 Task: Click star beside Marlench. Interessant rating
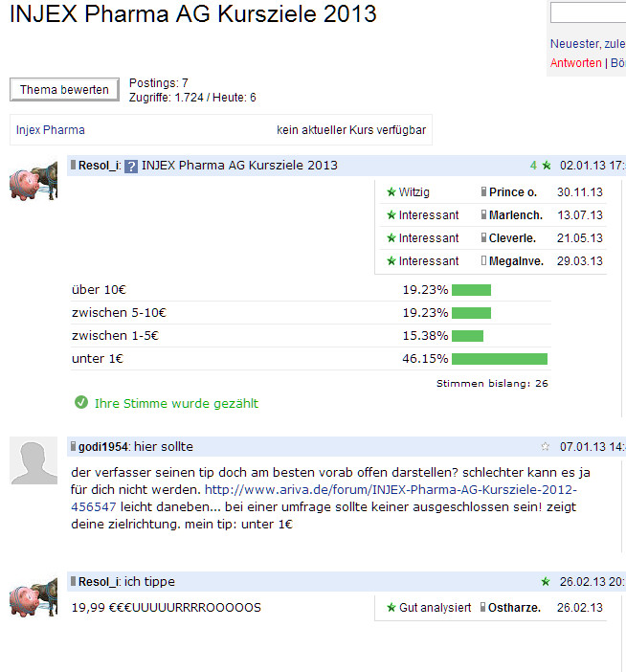(391, 215)
